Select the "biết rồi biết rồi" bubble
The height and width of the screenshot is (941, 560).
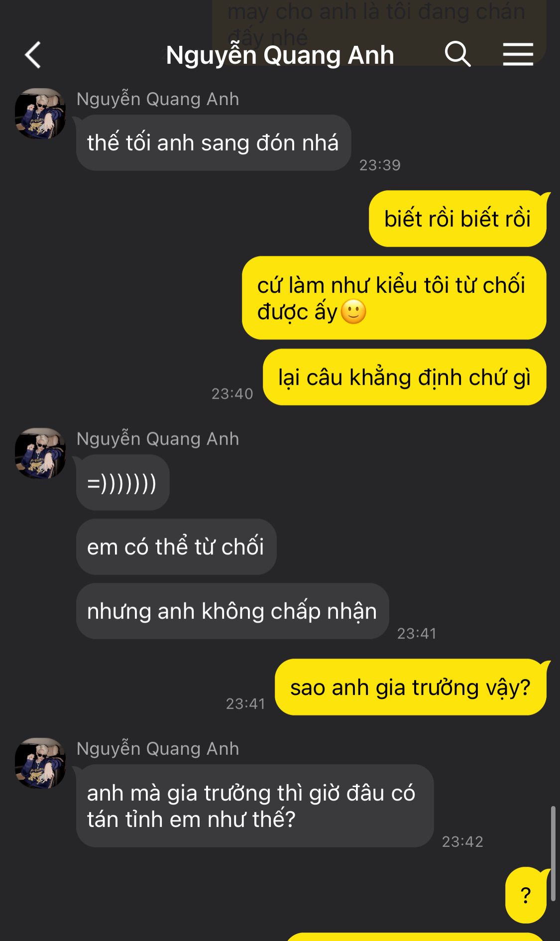pos(457,219)
